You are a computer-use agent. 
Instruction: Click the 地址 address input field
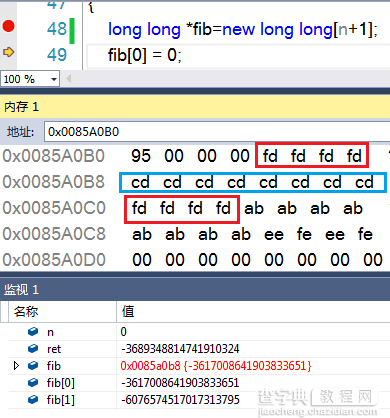coord(217,132)
